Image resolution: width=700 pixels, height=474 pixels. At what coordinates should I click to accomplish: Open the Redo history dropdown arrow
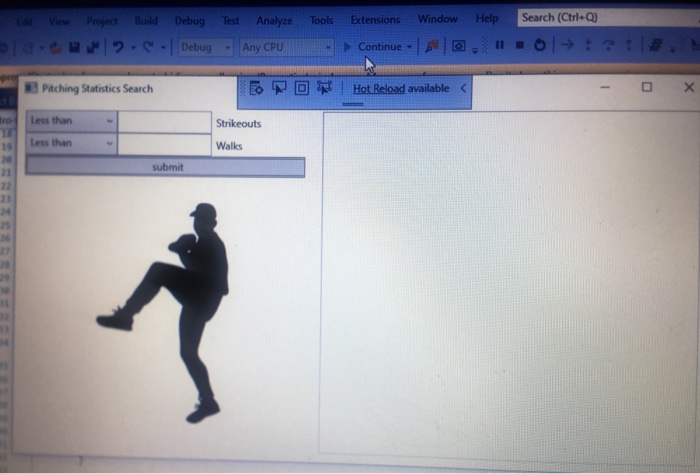(163, 47)
